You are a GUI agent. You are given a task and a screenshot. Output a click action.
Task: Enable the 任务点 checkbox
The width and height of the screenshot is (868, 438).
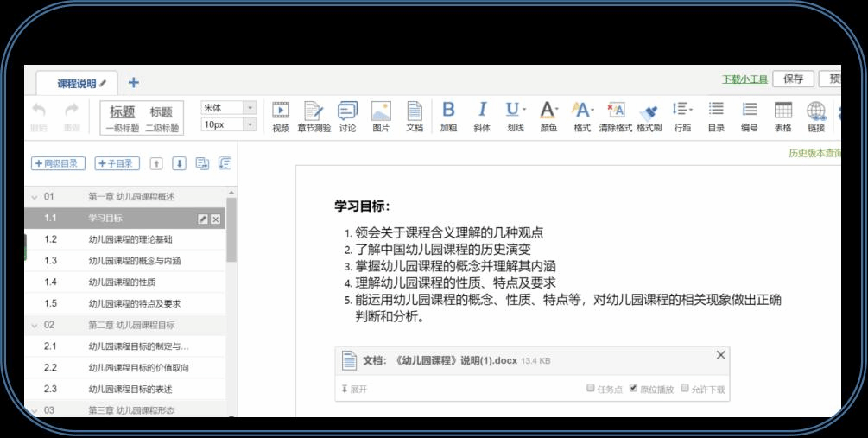tap(591, 389)
